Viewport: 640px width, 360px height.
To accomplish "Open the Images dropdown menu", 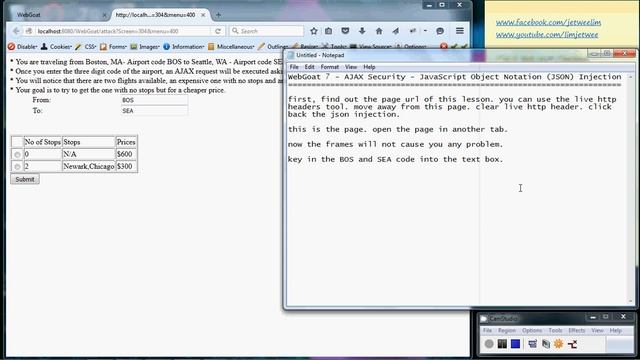I will click(x=145, y=47).
